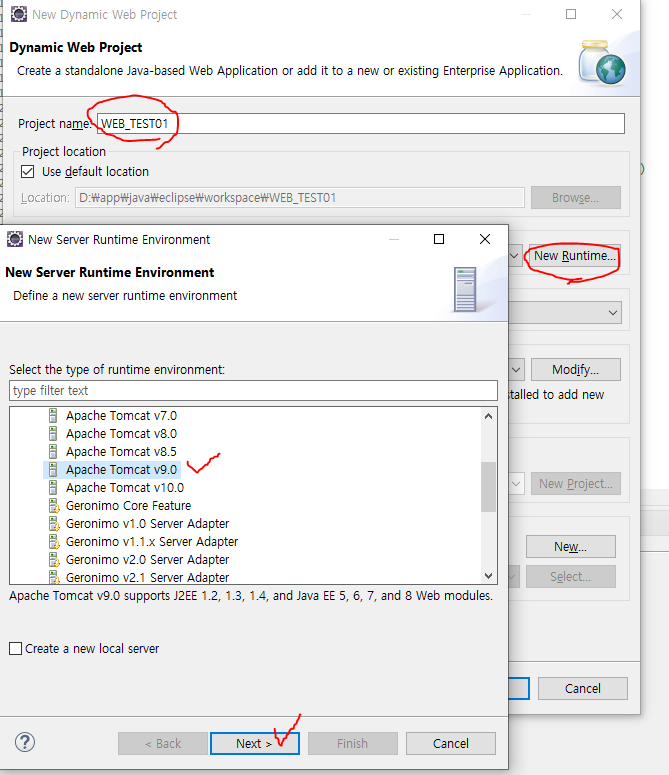Maximize the New Dynamic Web Project window
669x775 pixels.
tap(571, 14)
